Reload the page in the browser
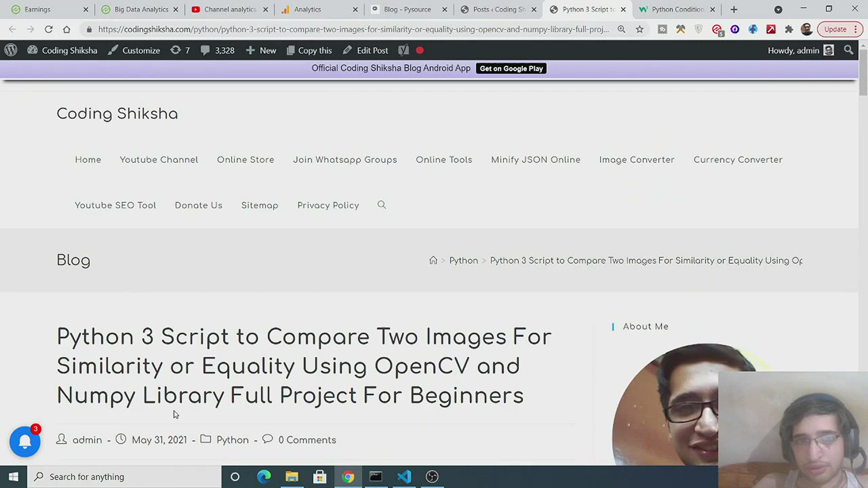 (48, 29)
